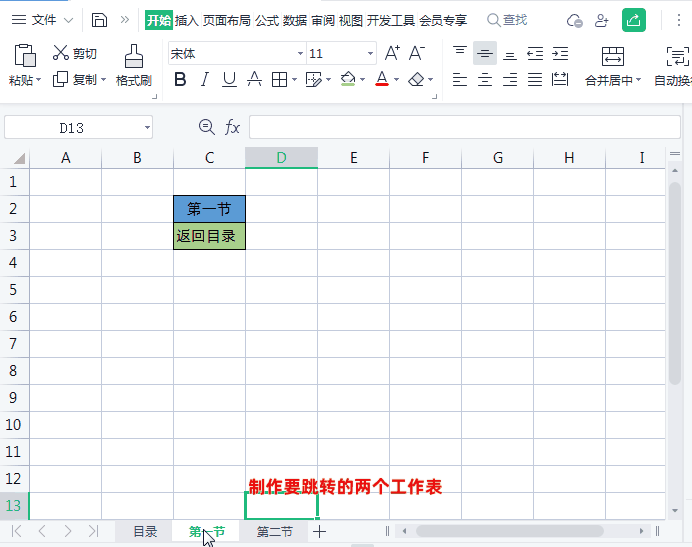Click decrease indent icon
The width and height of the screenshot is (692, 547).
point(535,53)
